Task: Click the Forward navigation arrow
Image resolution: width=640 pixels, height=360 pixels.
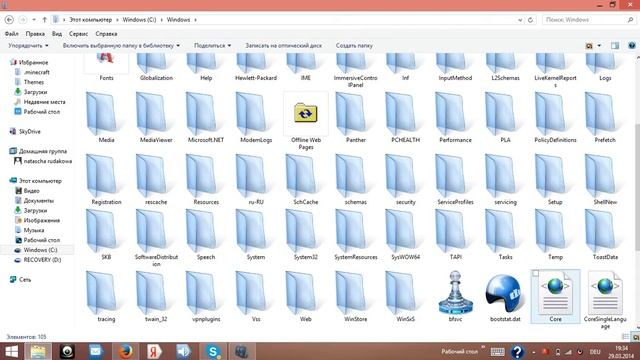Action: coord(23,20)
